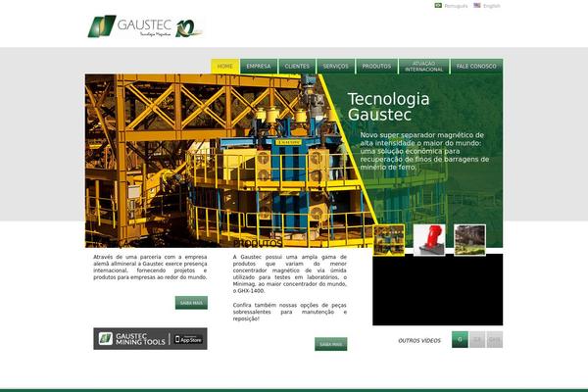Click SAIBA MAIS under partnership text
Screen dimensions: 588x392
[191, 303]
